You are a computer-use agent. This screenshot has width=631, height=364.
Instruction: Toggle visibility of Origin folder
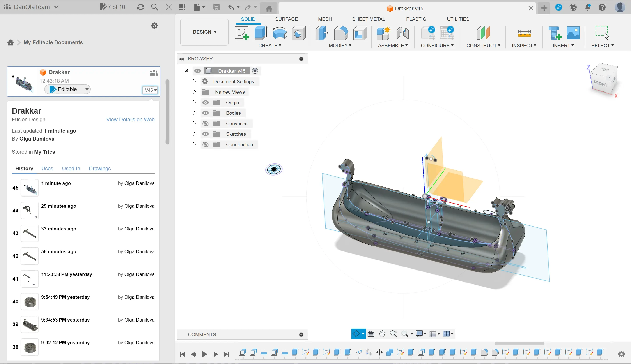click(x=206, y=102)
